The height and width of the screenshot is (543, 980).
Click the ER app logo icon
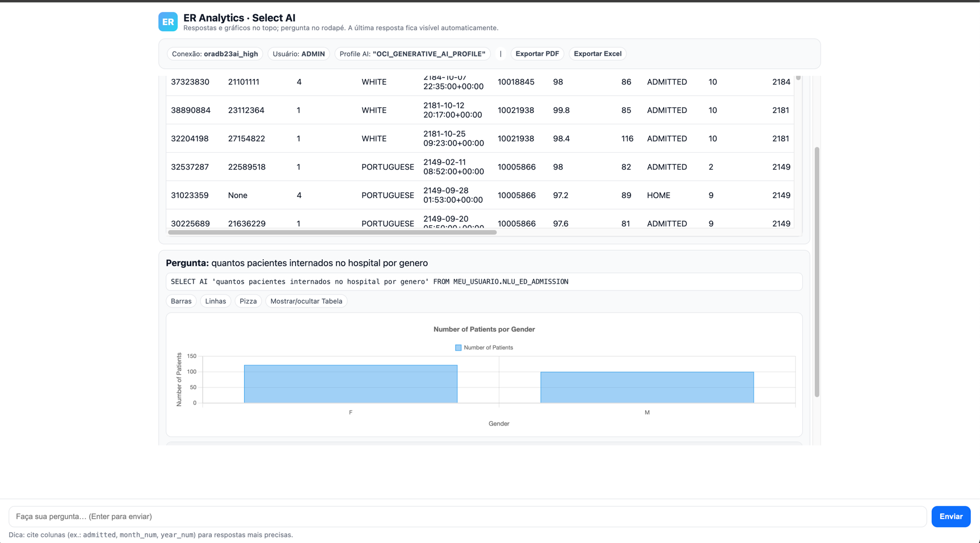pyautogui.click(x=168, y=22)
